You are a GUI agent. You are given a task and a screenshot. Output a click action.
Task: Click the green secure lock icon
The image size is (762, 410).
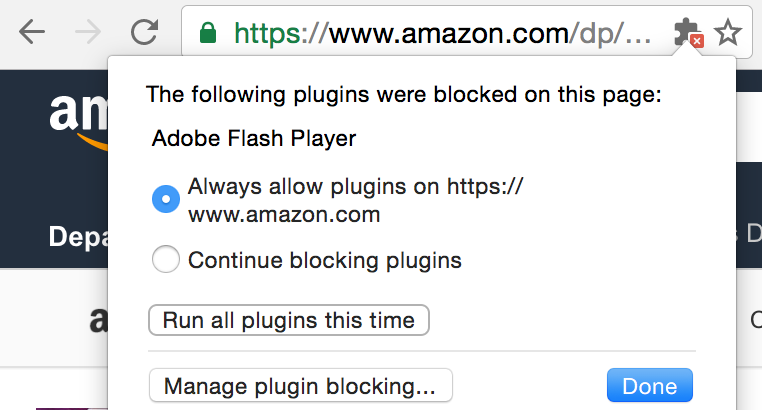(208, 33)
